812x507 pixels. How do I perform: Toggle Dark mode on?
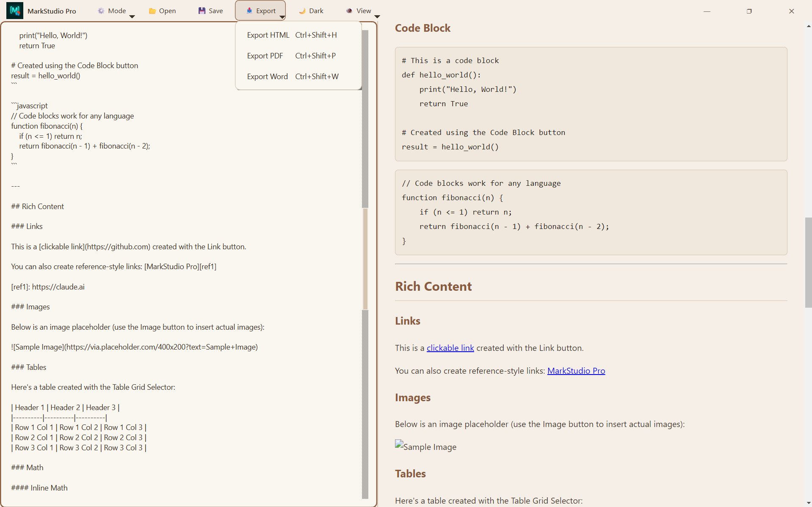(312, 11)
